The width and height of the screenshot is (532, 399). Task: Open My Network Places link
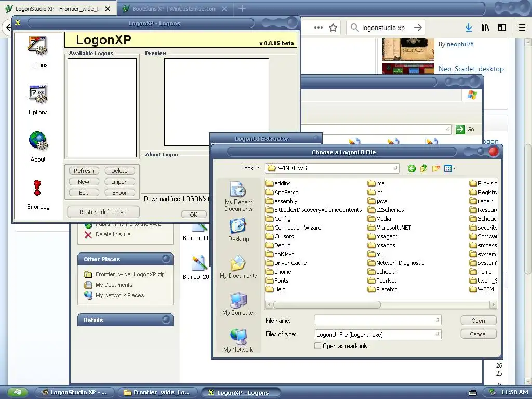120,295
